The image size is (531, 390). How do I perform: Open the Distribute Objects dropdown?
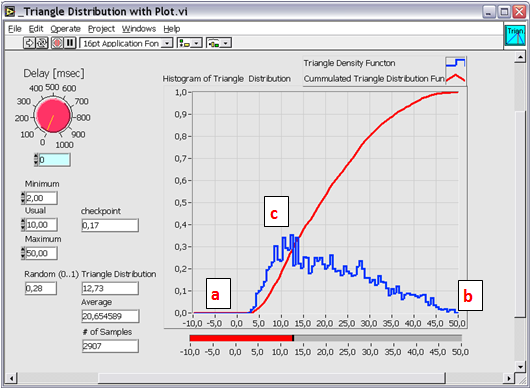(x=219, y=43)
